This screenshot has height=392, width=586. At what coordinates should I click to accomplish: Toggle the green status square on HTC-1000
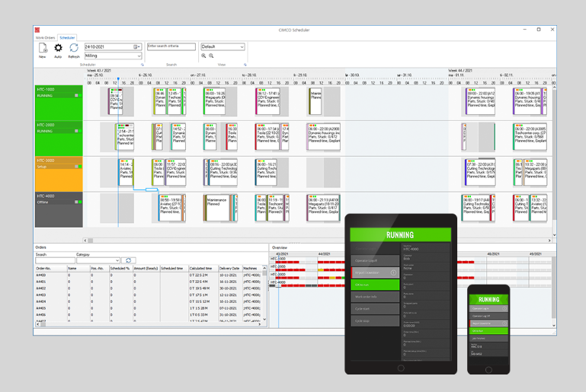tap(80, 96)
